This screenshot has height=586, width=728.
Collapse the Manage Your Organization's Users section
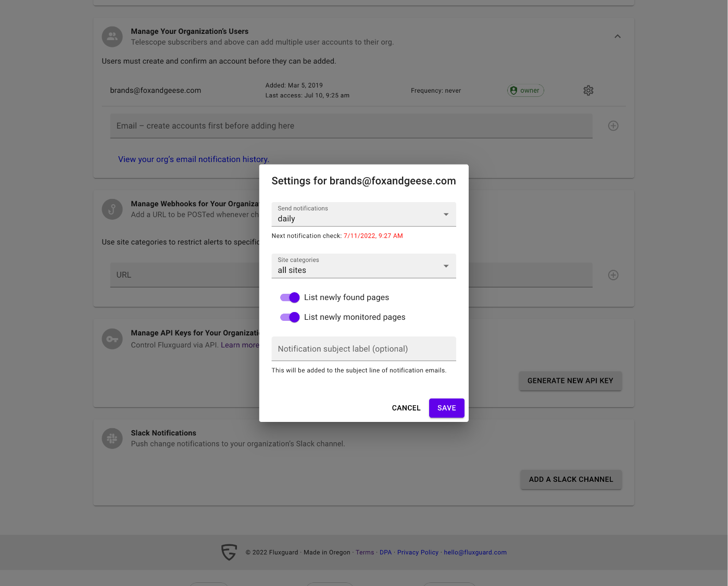pyautogui.click(x=618, y=36)
